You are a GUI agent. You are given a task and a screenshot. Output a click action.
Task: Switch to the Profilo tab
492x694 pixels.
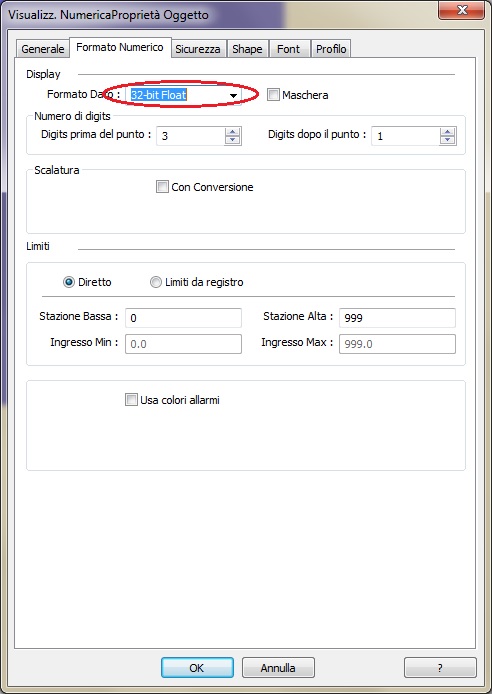click(331, 49)
